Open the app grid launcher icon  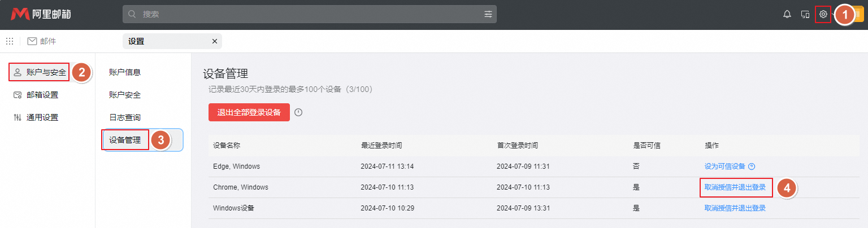coord(10,41)
